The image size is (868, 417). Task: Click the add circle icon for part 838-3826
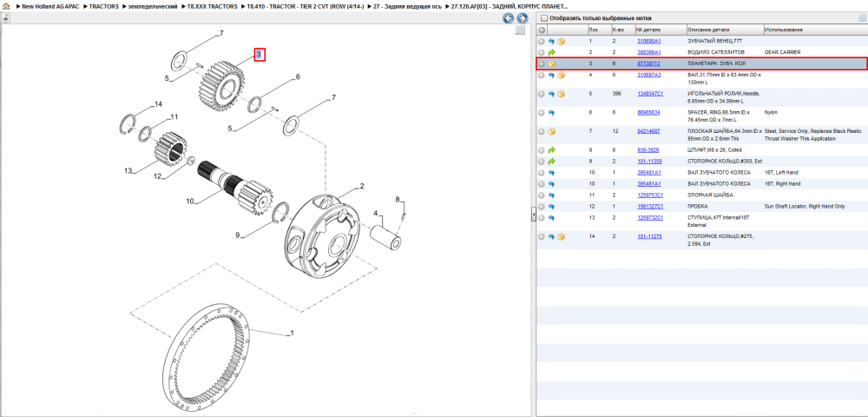542,150
